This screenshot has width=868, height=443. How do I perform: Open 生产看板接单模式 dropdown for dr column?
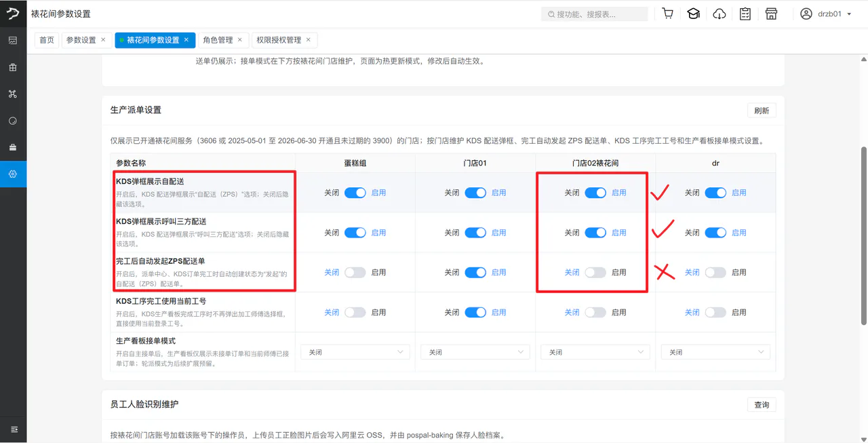pyautogui.click(x=715, y=352)
